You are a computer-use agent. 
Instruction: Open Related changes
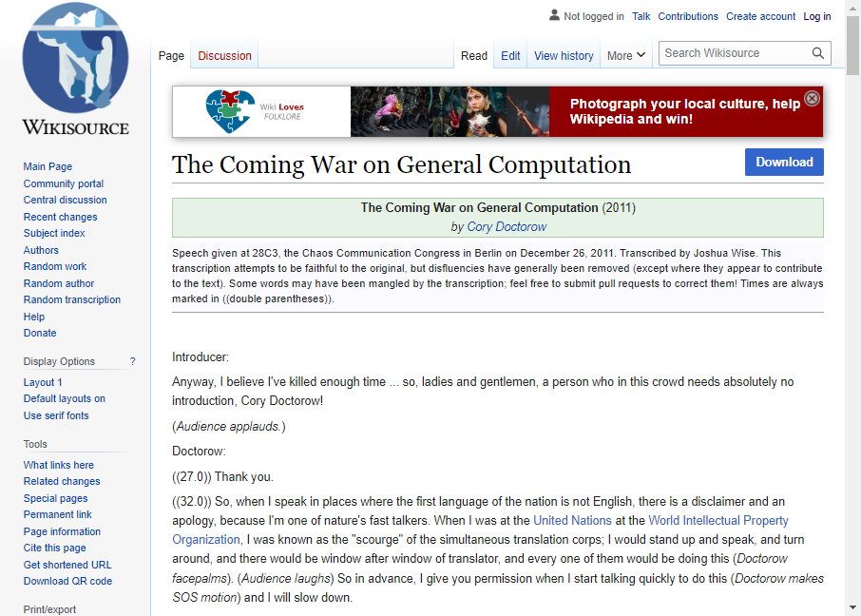(62, 481)
